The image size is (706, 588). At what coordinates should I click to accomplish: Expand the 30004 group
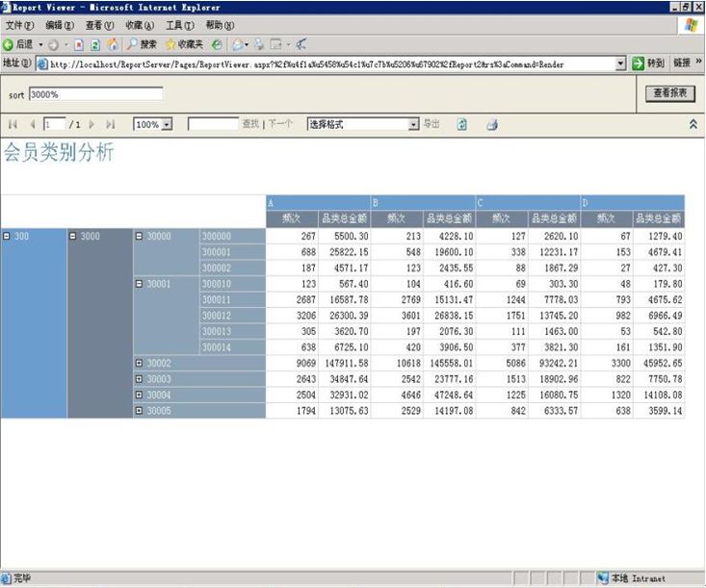click(x=139, y=395)
